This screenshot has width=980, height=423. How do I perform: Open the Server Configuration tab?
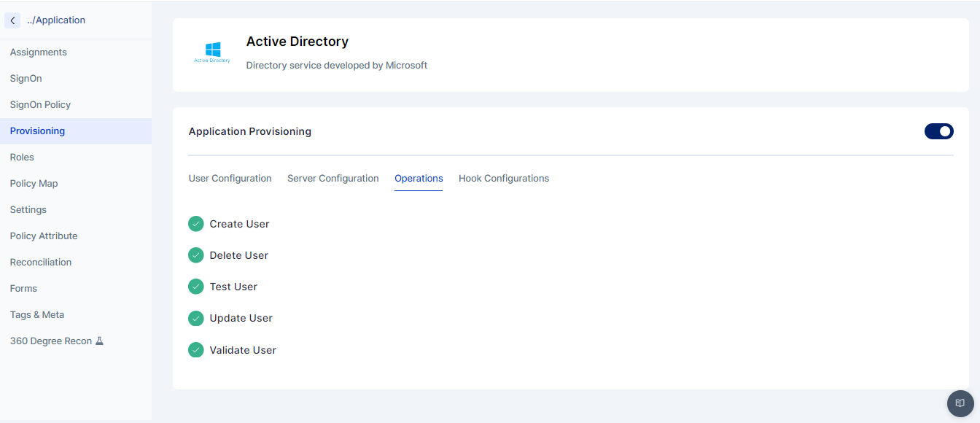(332, 179)
